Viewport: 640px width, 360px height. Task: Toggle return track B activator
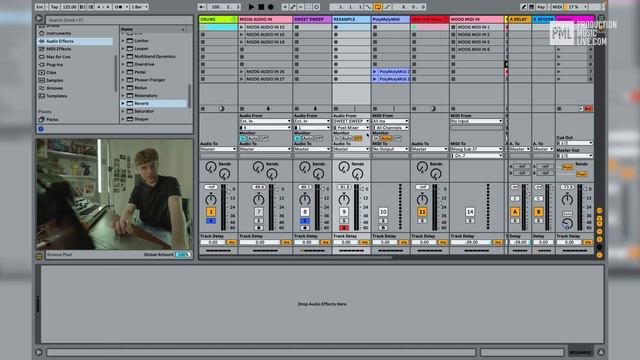538,211
